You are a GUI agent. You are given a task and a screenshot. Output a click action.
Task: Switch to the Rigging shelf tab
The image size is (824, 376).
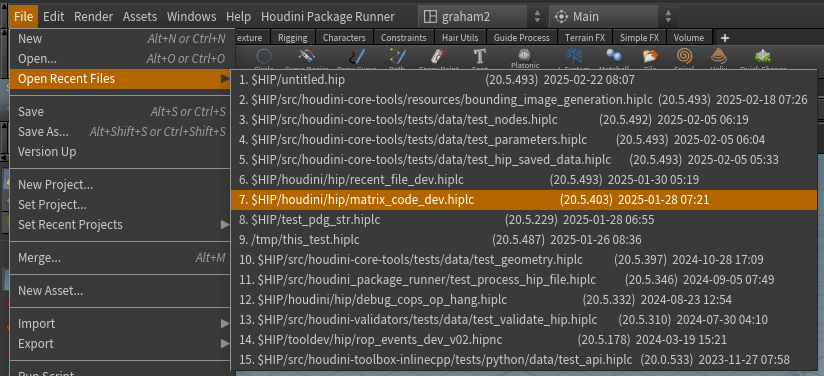292,38
